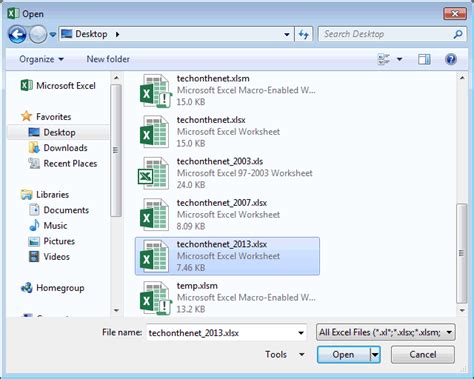This screenshot has width=474, height=379.
Task: Click the techonthenet.xlsx worksheet icon
Action: 154,132
